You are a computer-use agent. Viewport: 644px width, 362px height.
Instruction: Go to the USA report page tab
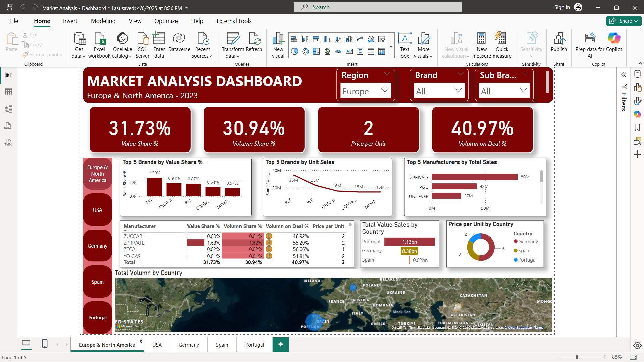click(157, 345)
